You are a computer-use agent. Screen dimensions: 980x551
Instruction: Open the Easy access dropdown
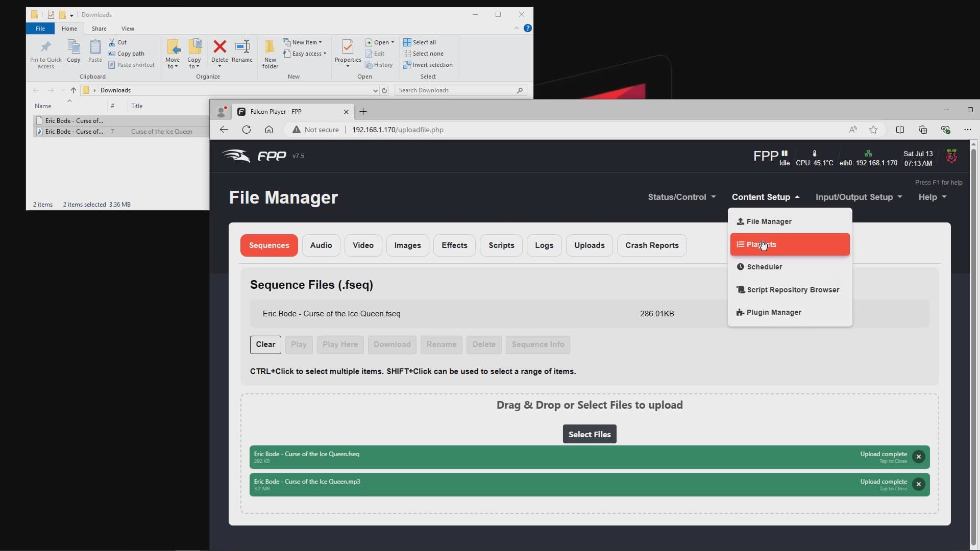305,54
